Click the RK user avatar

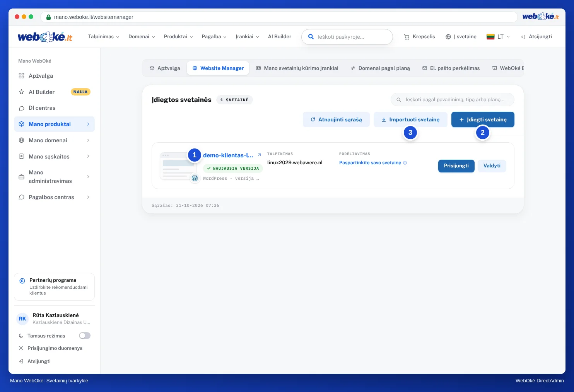point(22,319)
